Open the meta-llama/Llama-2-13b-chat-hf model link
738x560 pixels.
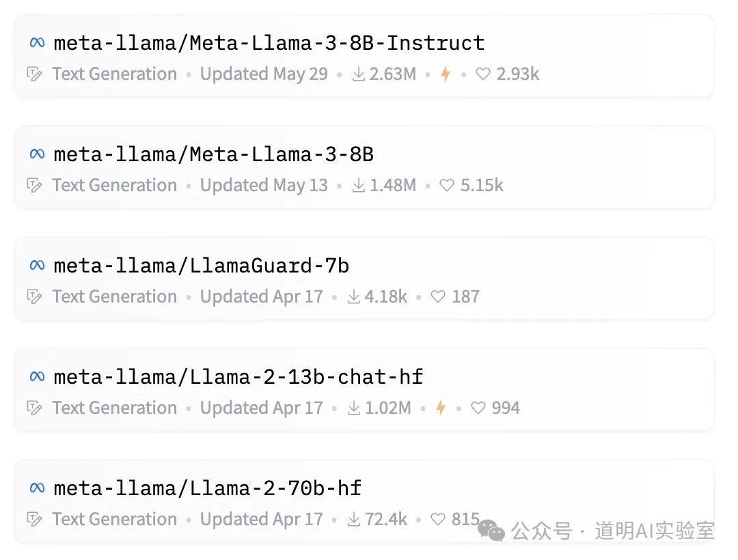coord(238,377)
